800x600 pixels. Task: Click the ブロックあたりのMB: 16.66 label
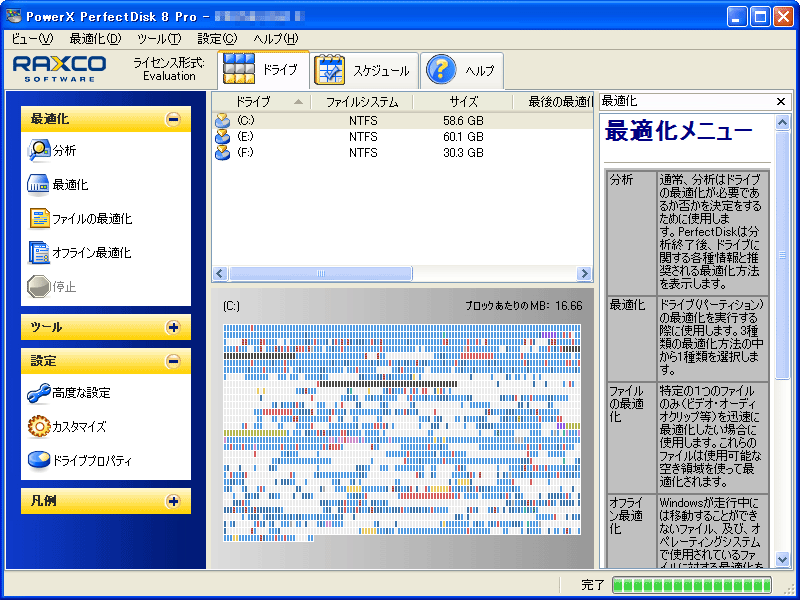[523, 306]
